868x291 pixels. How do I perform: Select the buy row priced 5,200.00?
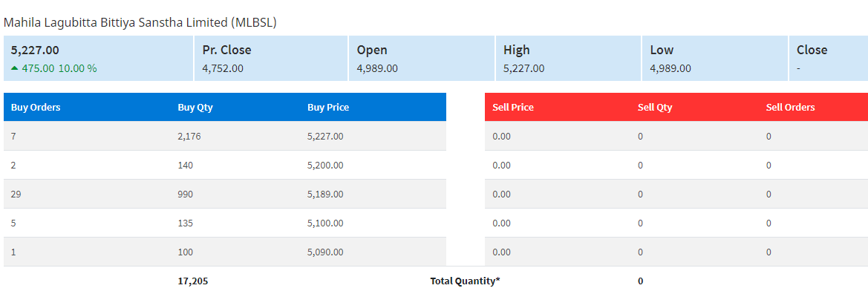225,165
